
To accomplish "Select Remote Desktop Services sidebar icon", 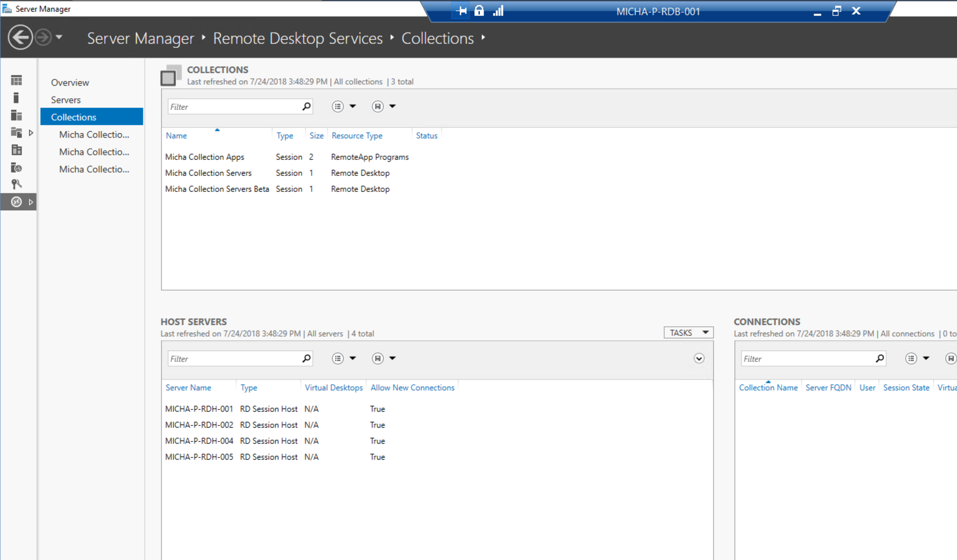I will 16,202.
